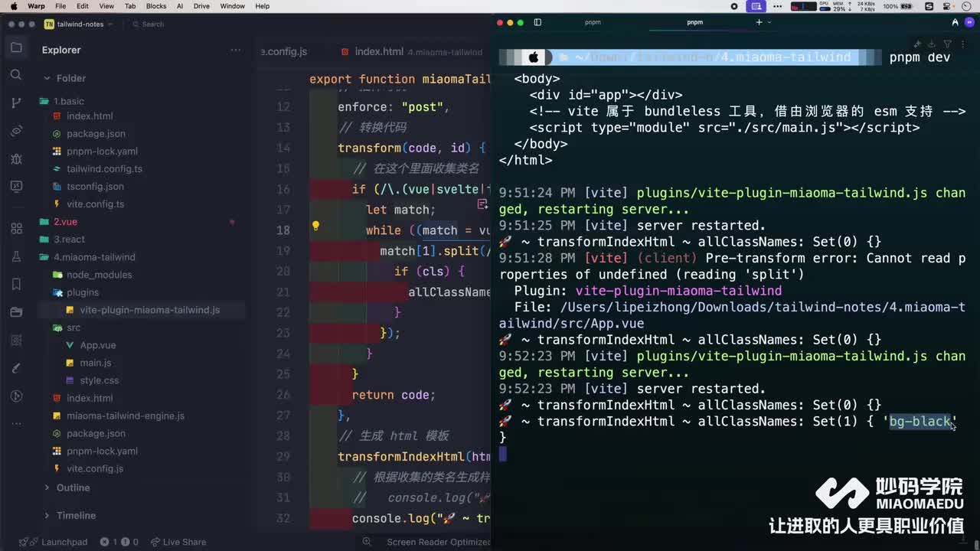Click the filter icon on the terminal block
Viewport: 980px width, 551px height.
pos(947,44)
